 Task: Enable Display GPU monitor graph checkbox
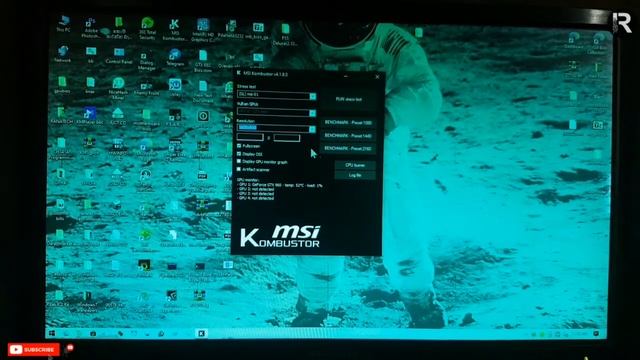pos(239,162)
